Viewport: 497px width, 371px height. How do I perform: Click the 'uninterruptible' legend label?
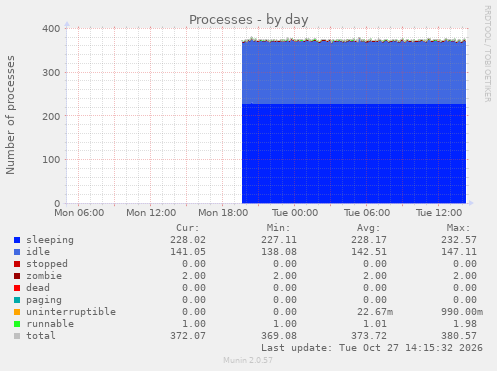[71, 312]
